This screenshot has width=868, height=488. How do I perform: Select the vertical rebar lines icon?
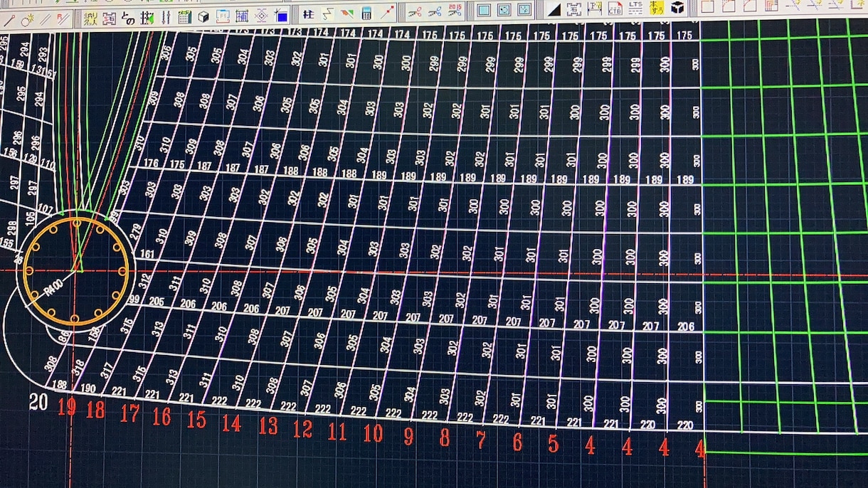pos(165,16)
